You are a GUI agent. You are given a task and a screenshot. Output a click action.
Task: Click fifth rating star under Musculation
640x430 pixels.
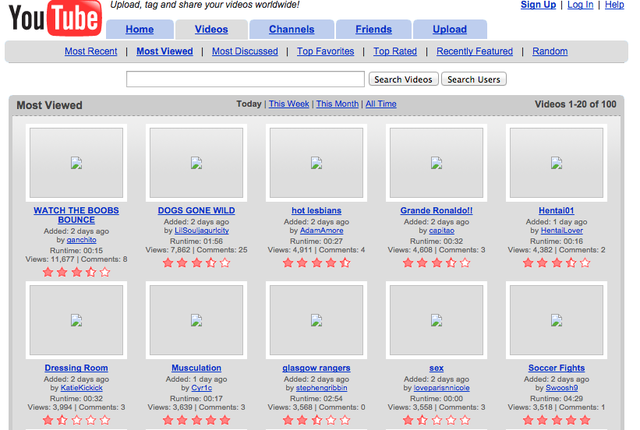click(x=225, y=420)
